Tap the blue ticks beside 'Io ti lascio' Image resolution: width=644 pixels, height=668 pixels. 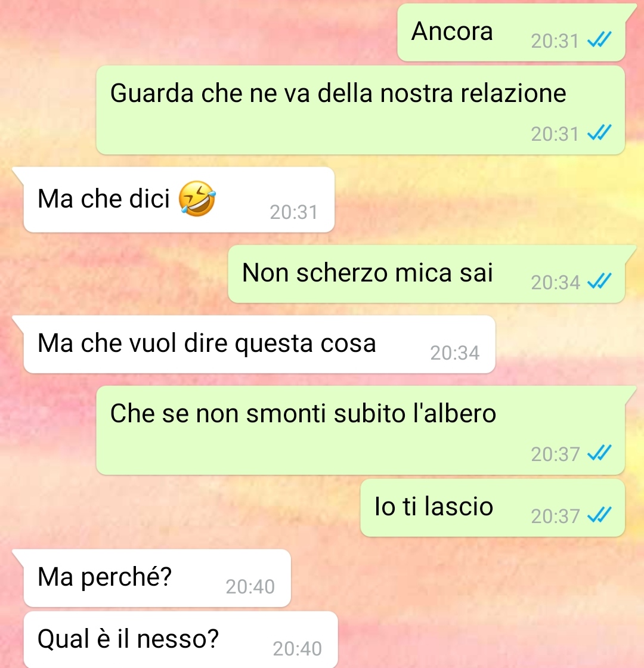[599, 515]
